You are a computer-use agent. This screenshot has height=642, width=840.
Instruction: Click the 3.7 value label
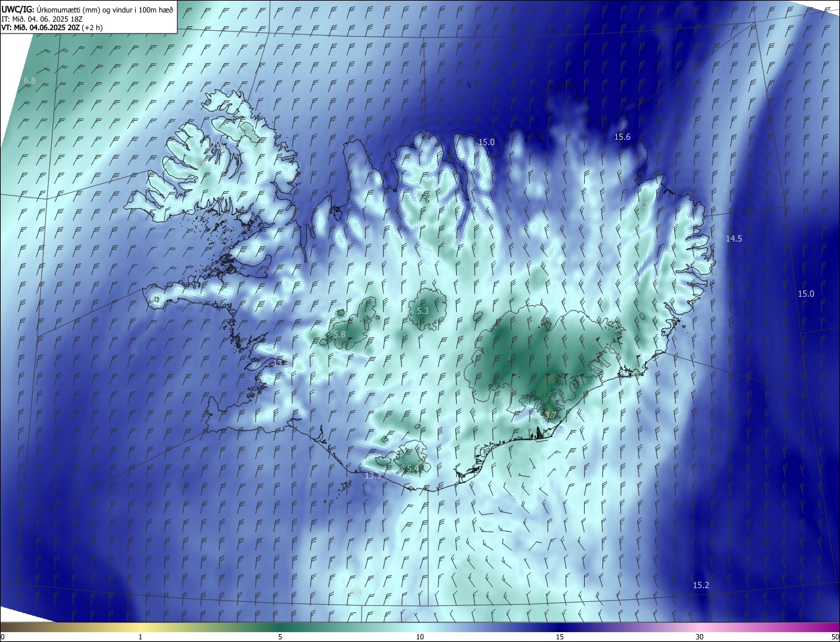click(550, 416)
